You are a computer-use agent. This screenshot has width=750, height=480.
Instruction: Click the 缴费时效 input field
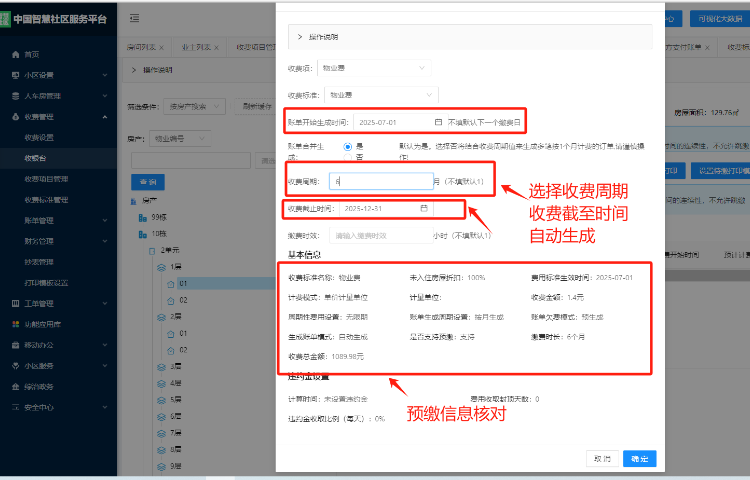[381, 236]
